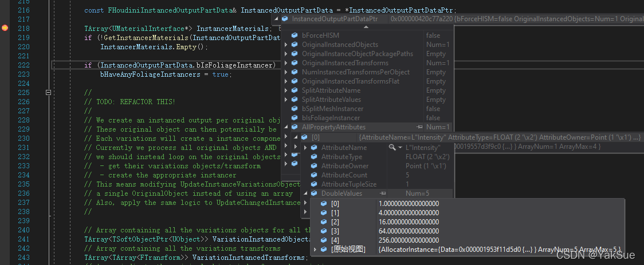644x265 pixels.
Task: Expand OriginalInstanceObjectPackagePaths member
Action: (286, 54)
